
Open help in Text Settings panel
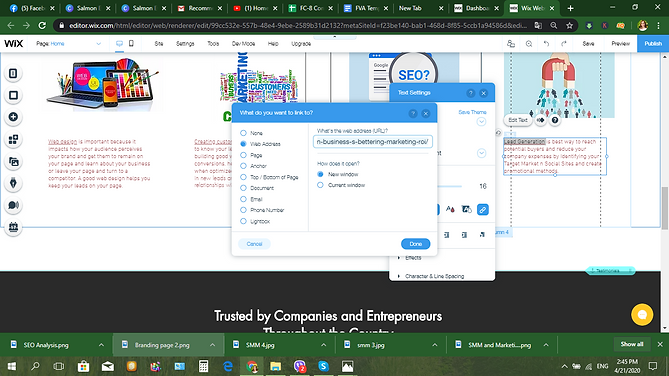[x=471, y=93]
